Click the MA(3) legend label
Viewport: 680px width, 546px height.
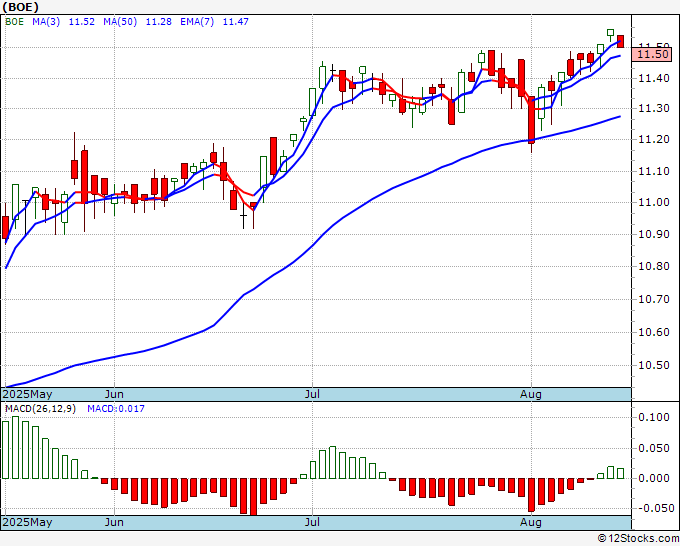tap(46, 22)
